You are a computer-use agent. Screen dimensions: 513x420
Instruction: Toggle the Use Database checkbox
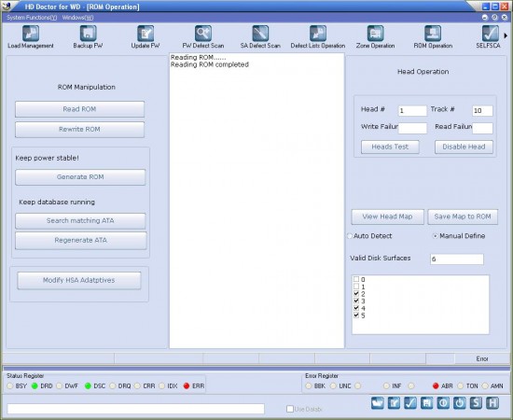pyautogui.click(x=290, y=409)
